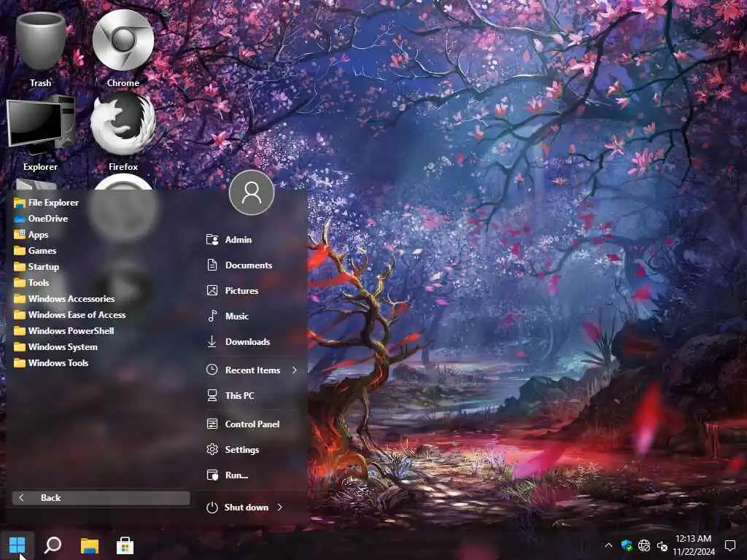Expand the Apps folder
The height and width of the screenshot is (560, 747).
click(31, 235)
